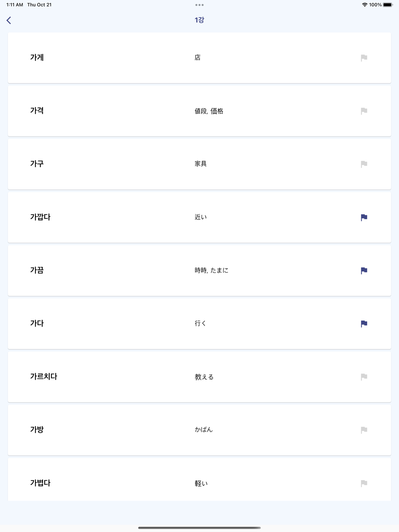Open the 가격 word entry

point(199,111)
